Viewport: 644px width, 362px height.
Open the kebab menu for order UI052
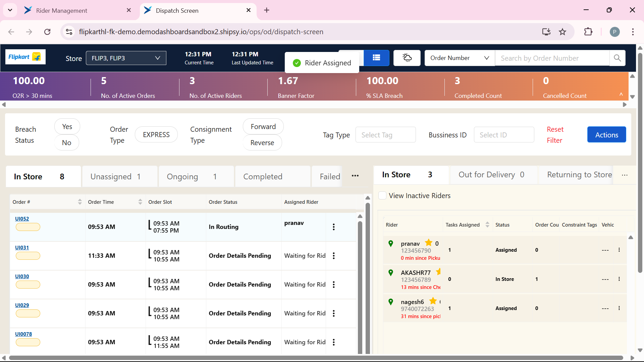click(x=334, y=227)
